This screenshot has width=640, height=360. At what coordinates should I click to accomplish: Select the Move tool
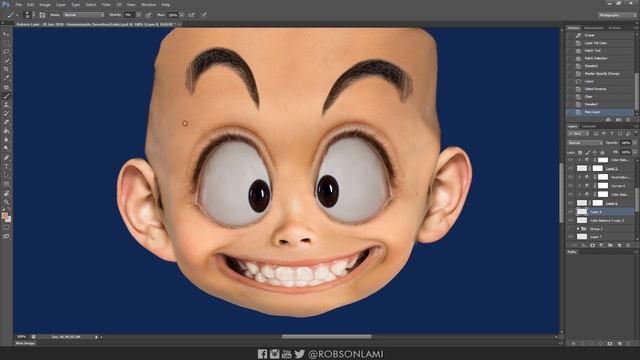pyautogui.click(x=6, y=34)
